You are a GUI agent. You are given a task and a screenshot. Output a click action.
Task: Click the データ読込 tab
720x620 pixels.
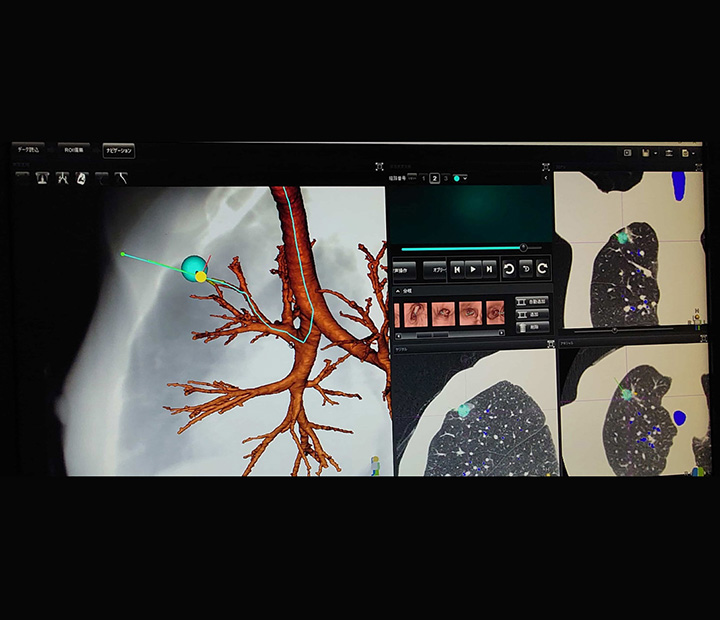point(28,150)
